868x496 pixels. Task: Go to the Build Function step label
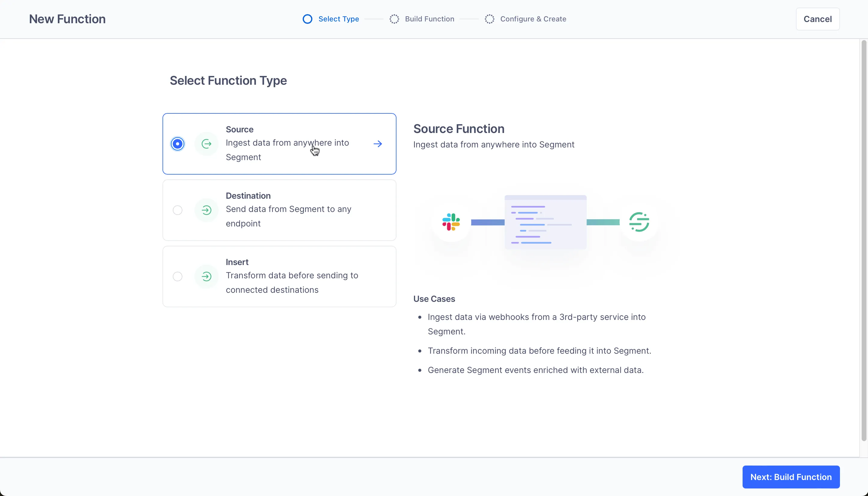coord(429,19)
